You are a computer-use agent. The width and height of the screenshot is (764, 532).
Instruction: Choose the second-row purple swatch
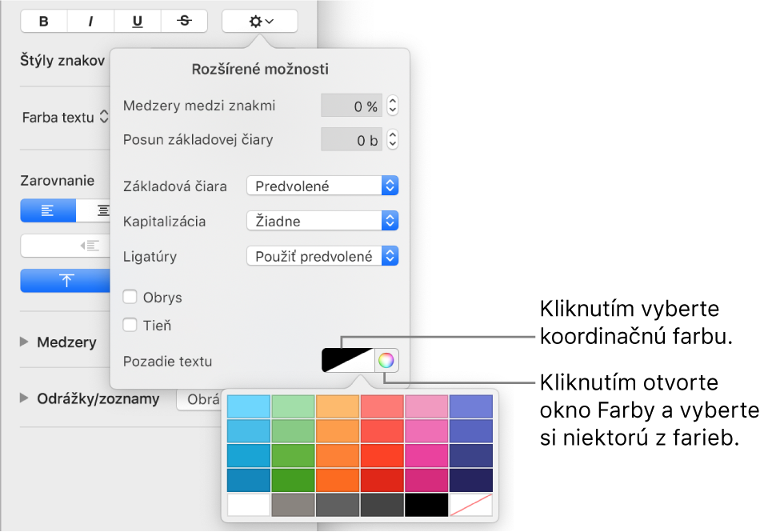coord(471,431)
